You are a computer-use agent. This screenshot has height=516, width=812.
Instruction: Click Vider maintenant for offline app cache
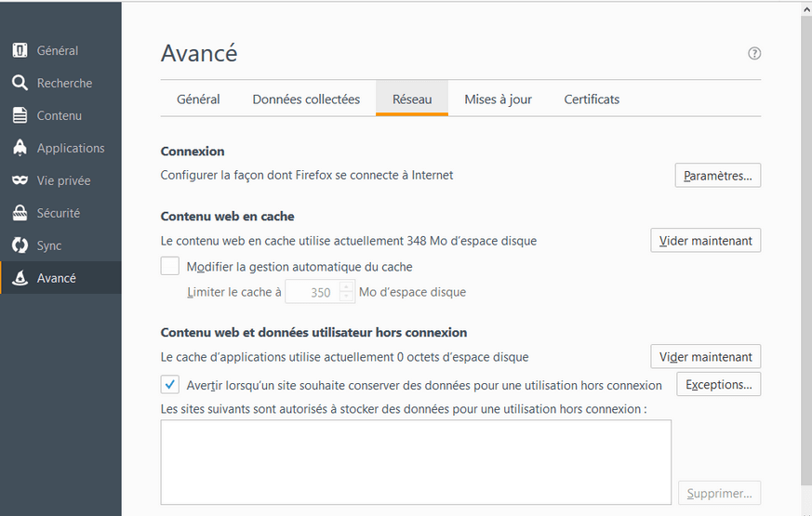pos(705,357)
